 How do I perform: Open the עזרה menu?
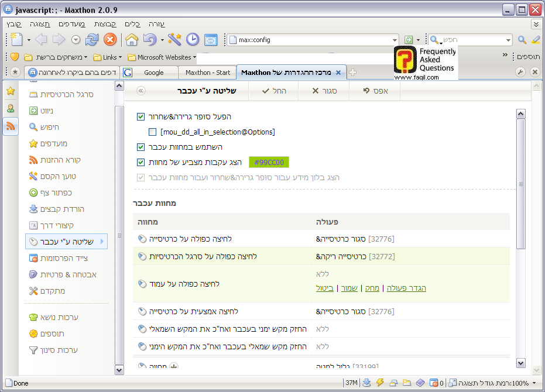(x=157, y=24)
